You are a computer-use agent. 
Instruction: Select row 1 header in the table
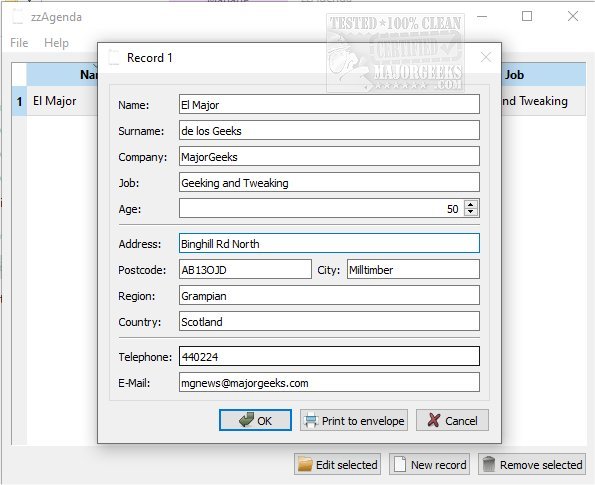click(x=19, y=101)
